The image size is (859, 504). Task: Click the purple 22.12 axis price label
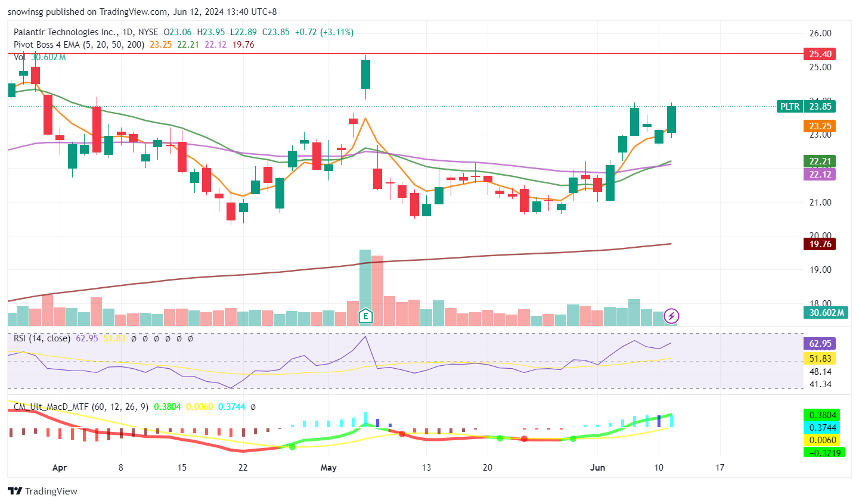tap(820, 175)
